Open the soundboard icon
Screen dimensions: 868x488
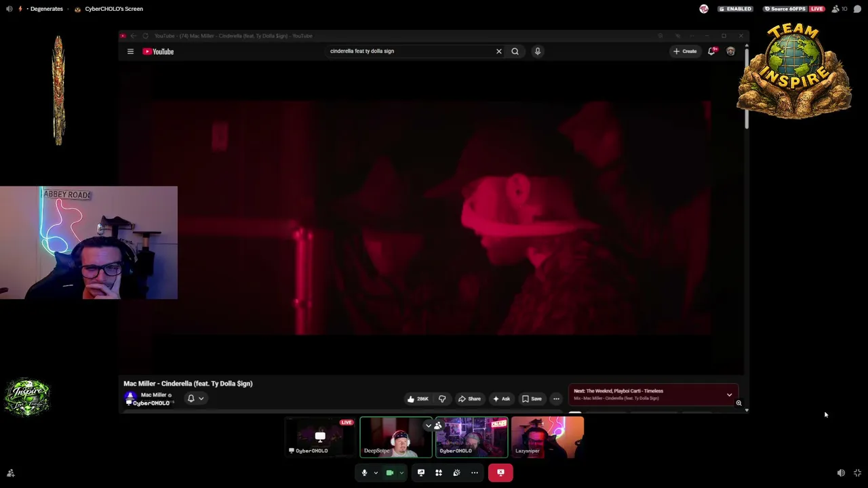pyautogui.click(x=456, y=472)
